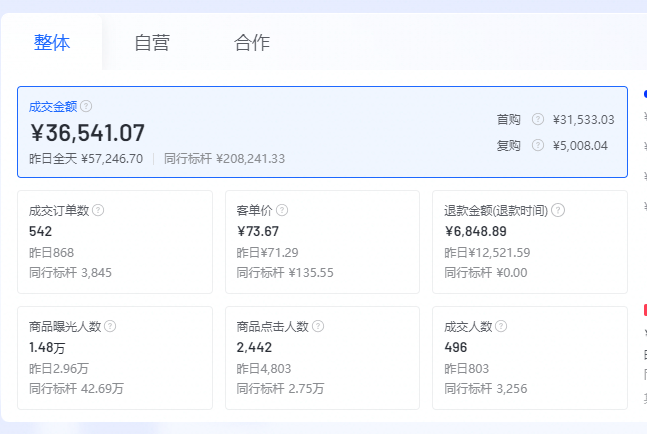Click the 同行标杆 2.75万 text
This screenshot has width=647, height=434.
281,389
